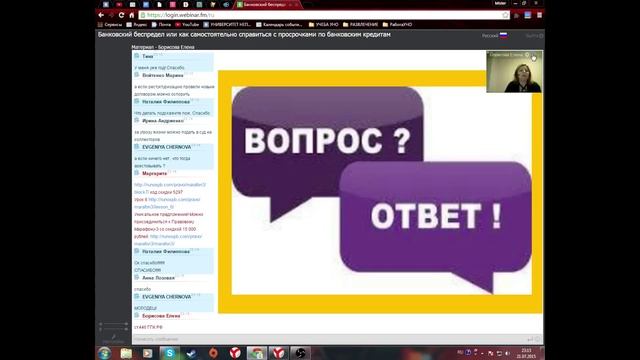Reload the page with the refresh icon
The height and width of the screenshot is (360, 640).
(121, 15)
